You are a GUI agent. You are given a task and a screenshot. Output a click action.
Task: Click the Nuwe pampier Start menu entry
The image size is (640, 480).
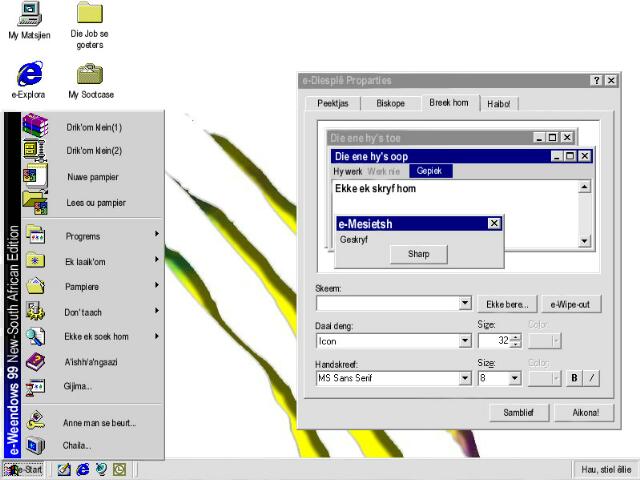click(x=92, y=177)
